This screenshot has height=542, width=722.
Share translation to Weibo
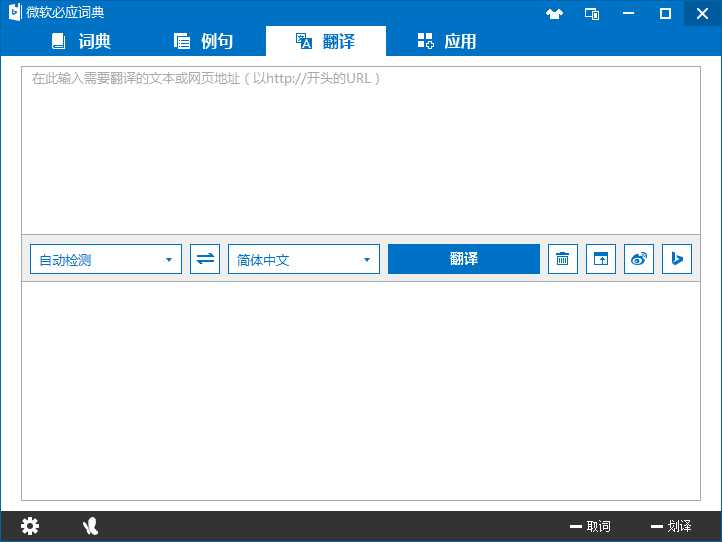point(639,259)
